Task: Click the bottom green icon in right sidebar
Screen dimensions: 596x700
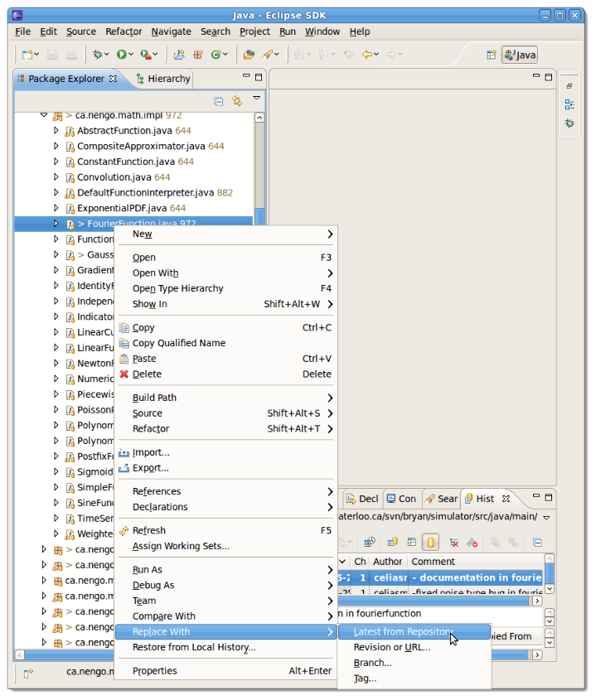Action: pyautogui.click(x=569, y=123)
